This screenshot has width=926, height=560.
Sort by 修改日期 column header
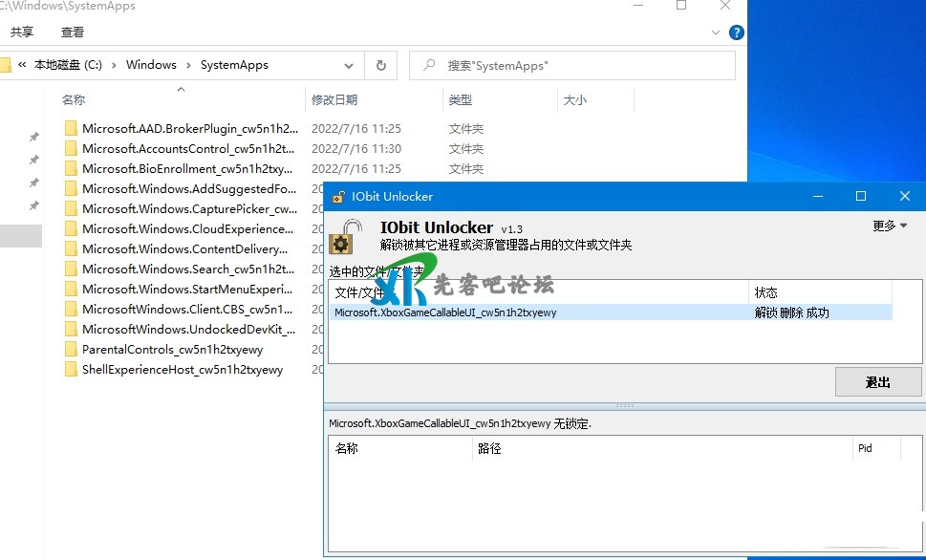[x=334, y=99]
